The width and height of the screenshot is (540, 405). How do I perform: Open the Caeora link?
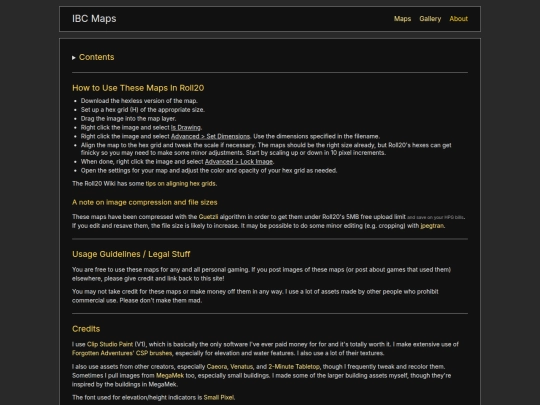point(217,367)
